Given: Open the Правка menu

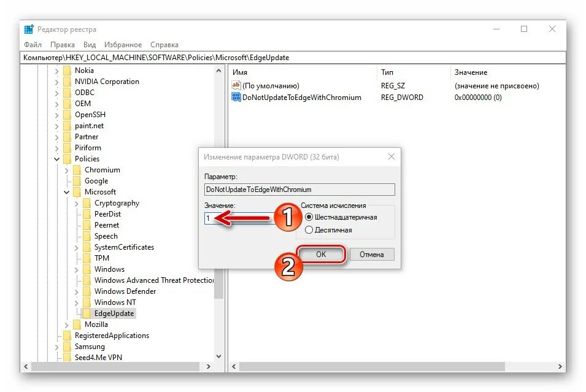Looking at the screenshot, I should click(63, 44).
